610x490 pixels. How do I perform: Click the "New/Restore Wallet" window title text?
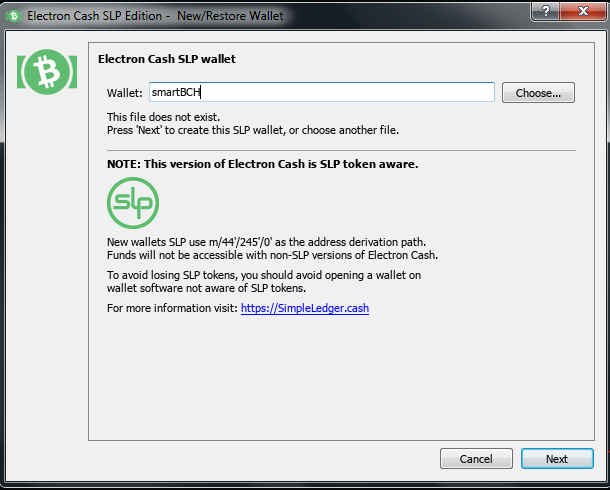(x=230, y=16)
